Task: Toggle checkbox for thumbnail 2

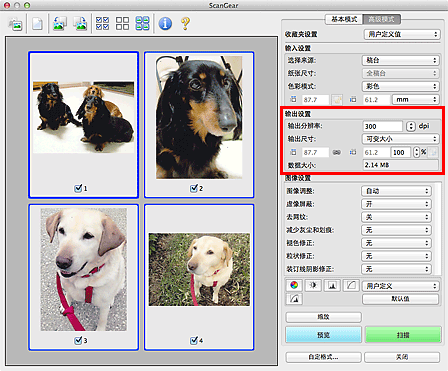Action: tap(194, 188)
